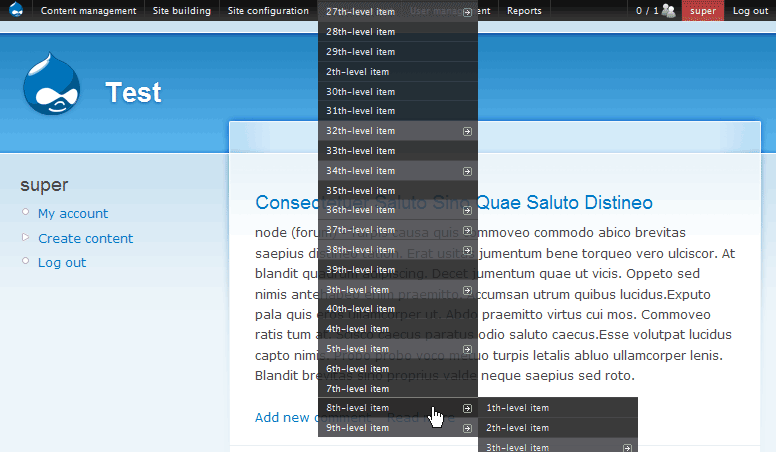Click the Test site title
This screenshot has width=776, height=452.
pos(133,93)
